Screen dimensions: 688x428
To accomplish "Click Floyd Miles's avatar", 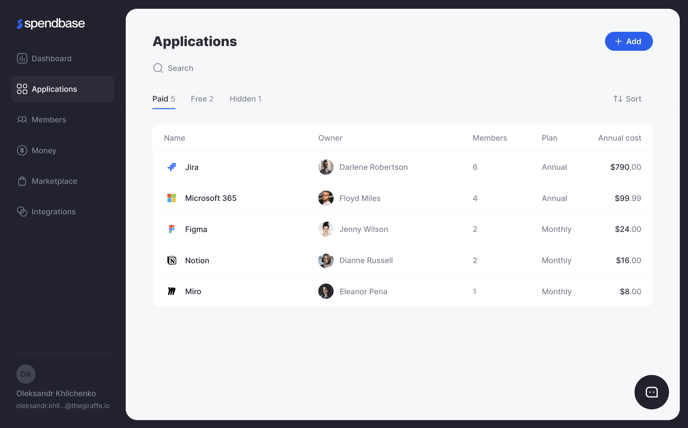I will click(326, 198).
